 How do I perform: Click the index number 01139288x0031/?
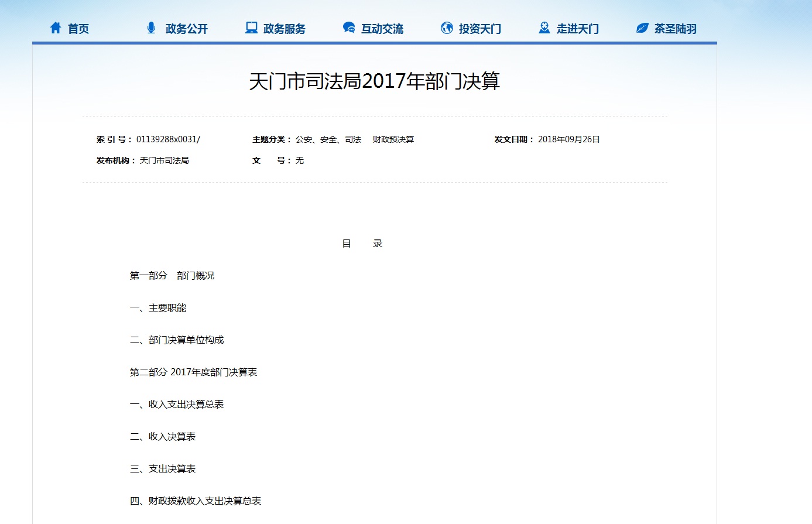pyautogui.click(x=168, y=139)
